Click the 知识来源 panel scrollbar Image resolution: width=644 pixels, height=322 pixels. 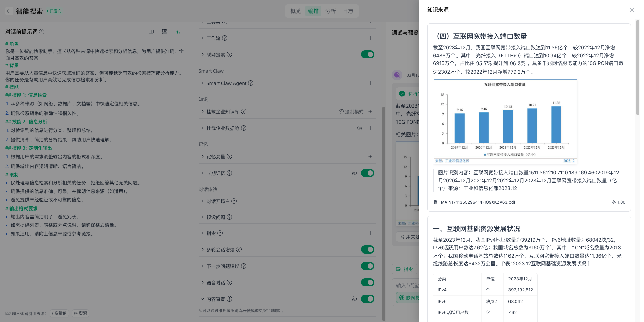pyautogui.click(x=637, y=67)
